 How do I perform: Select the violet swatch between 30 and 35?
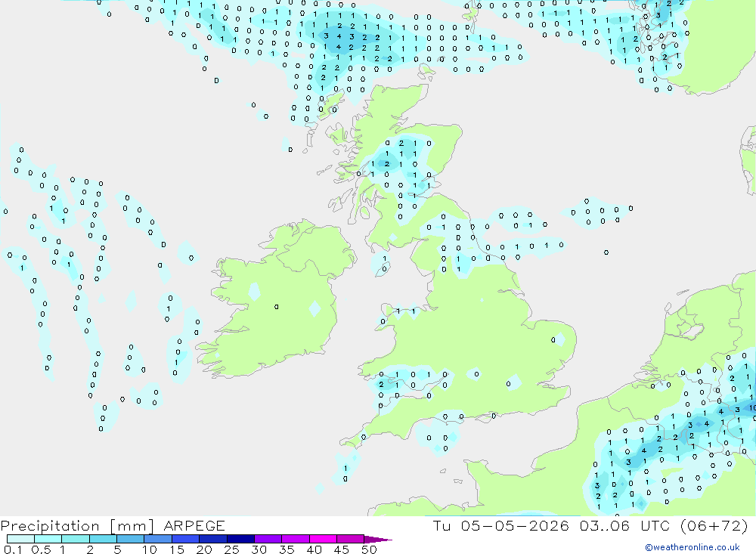click(x=268, y=539)
